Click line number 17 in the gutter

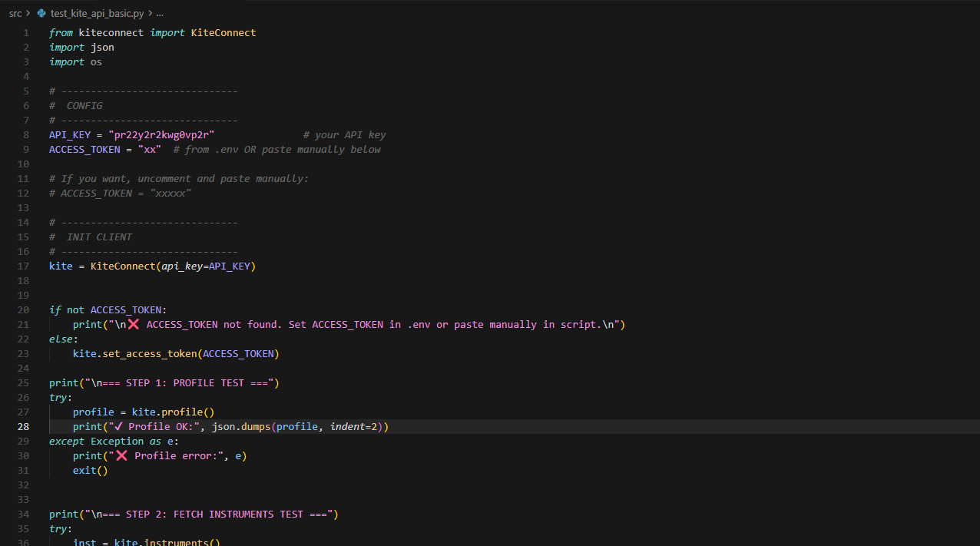24,266
